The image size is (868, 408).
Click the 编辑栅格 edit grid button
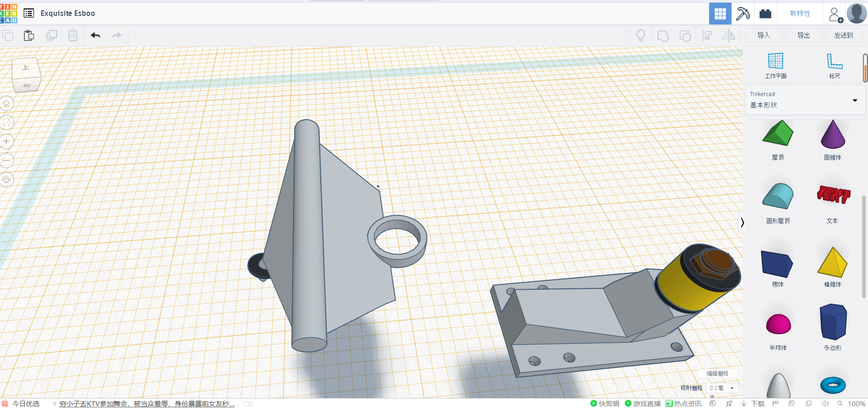pyautogui.click(x=717, y=374)
